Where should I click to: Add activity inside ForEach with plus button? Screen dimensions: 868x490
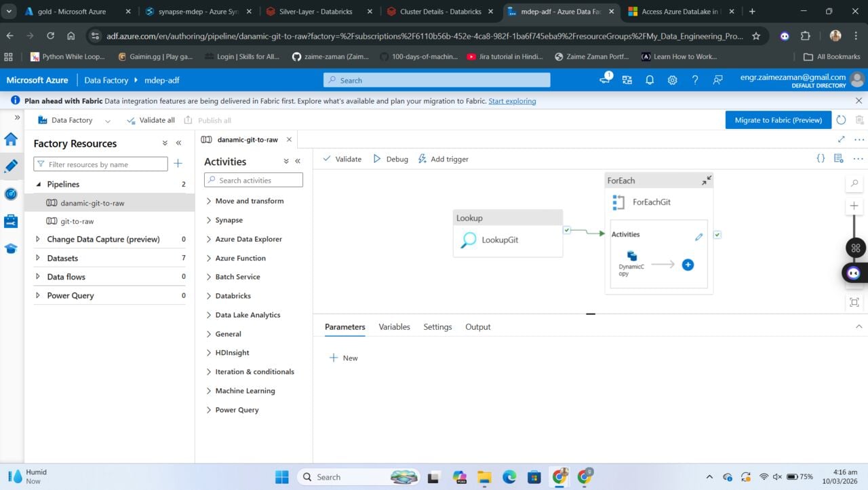click(x=688, y=265)
